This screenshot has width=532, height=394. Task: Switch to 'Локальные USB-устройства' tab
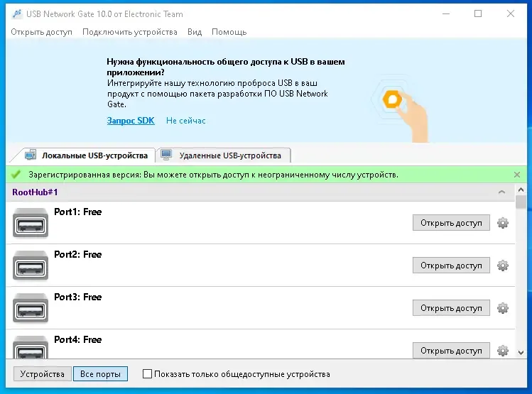pyautogui.click(x=87, y=155)
